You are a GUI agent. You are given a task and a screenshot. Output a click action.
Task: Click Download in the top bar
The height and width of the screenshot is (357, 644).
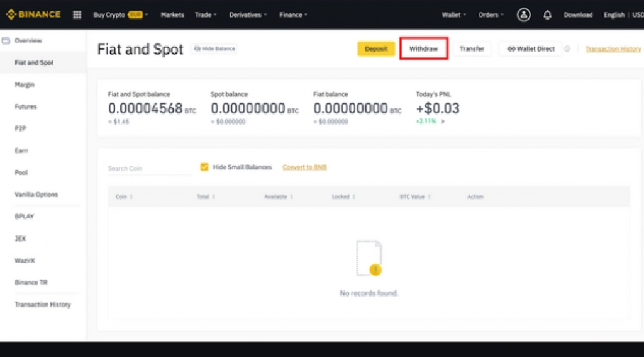coord(578,15)
